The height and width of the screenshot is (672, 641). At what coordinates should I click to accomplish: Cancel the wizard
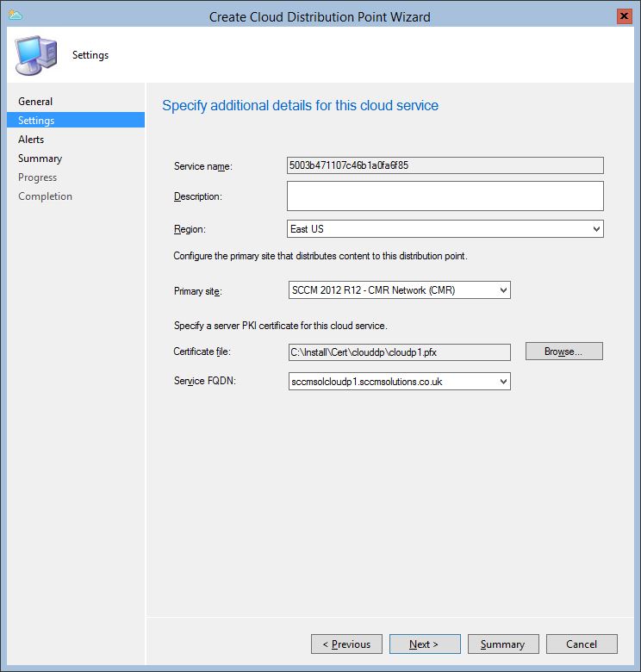(x=582, y=644)
